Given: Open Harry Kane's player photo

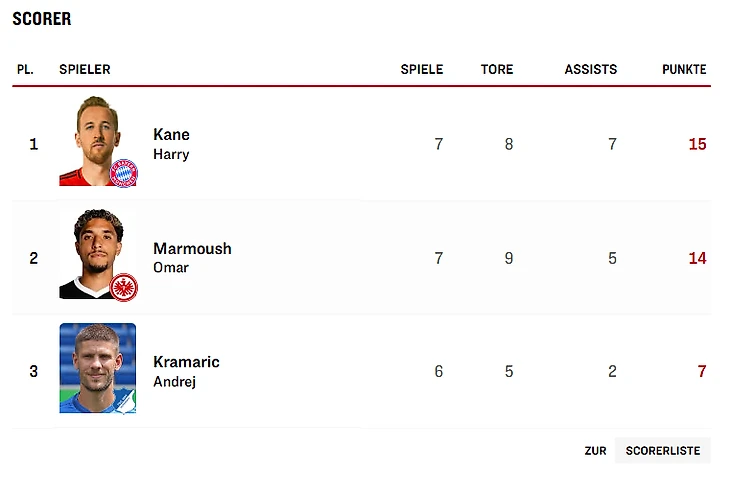Looking at the screenshot, I should coord(93,140).
